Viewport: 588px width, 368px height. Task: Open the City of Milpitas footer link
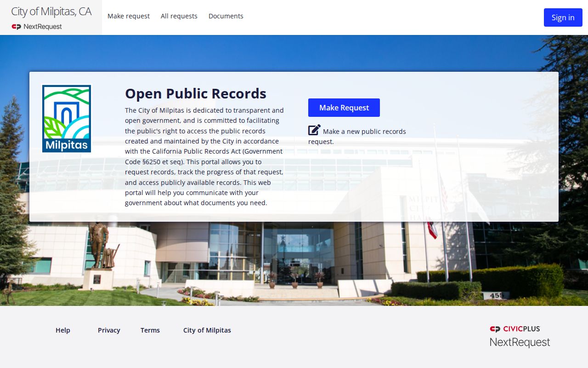click(x=207, y=330)
